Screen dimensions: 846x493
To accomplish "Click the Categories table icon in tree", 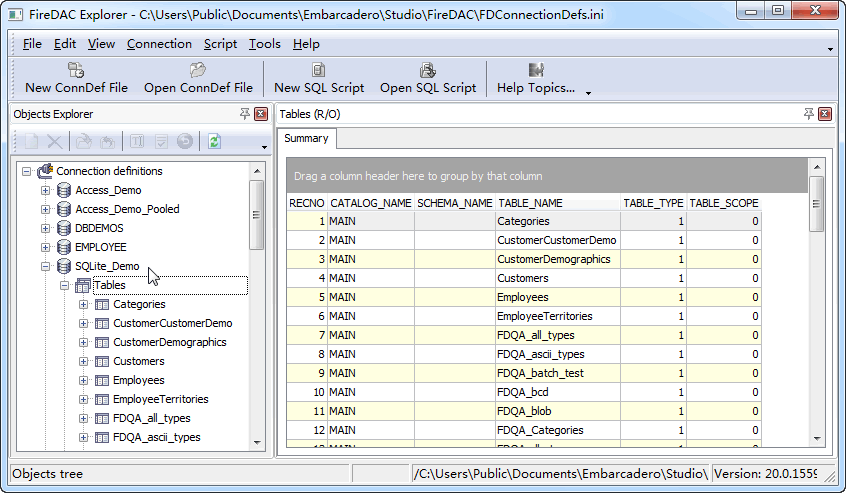I will tap(101, 304).
